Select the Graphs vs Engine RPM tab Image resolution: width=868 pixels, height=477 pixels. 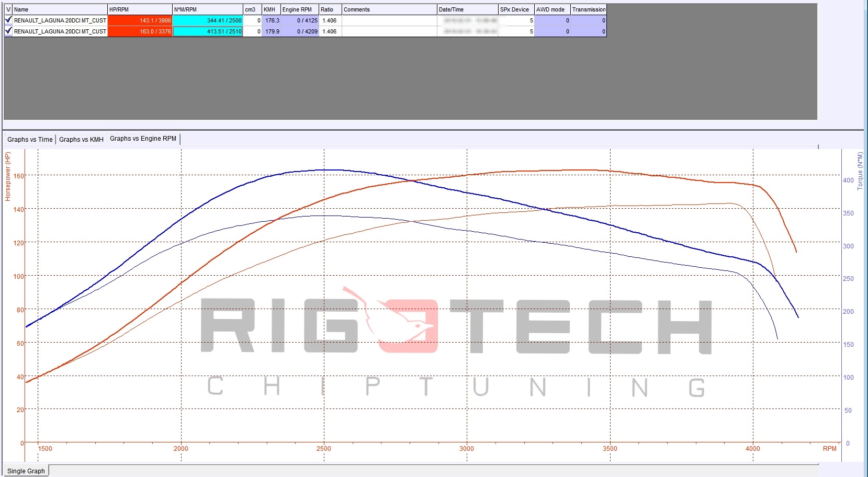pyautogui.click(x=143, y=139)
